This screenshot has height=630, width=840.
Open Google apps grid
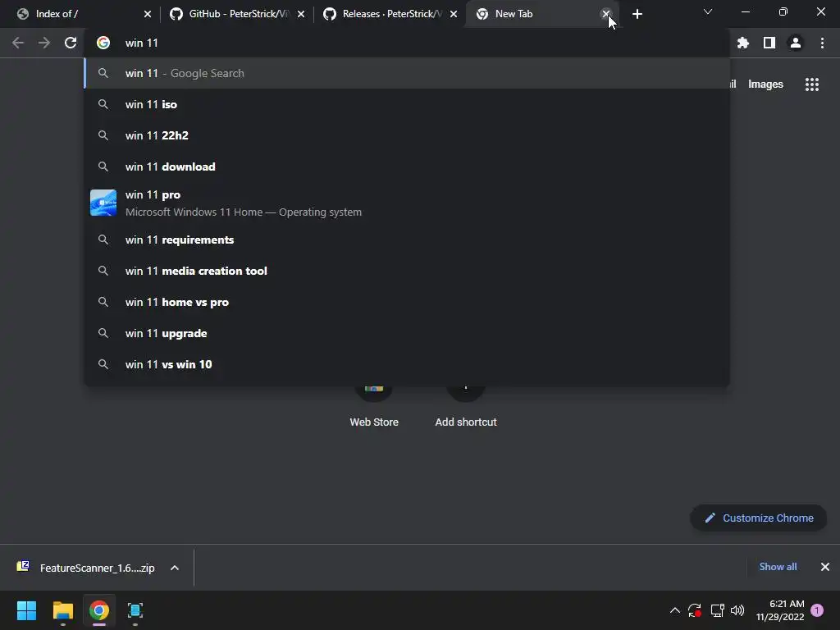pos(812,84)
